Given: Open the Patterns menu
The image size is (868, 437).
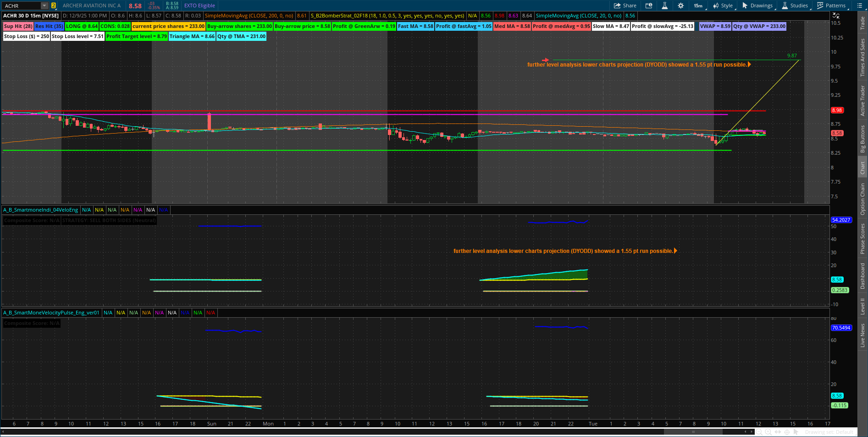Looking at the screenshot, I should pyautogui.click(x=831, y=6).
